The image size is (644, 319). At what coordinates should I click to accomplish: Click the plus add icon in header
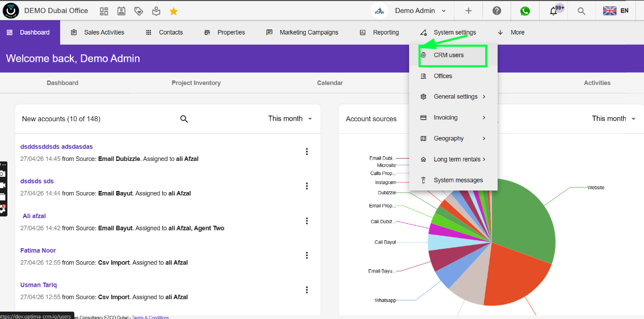(468, 11)
